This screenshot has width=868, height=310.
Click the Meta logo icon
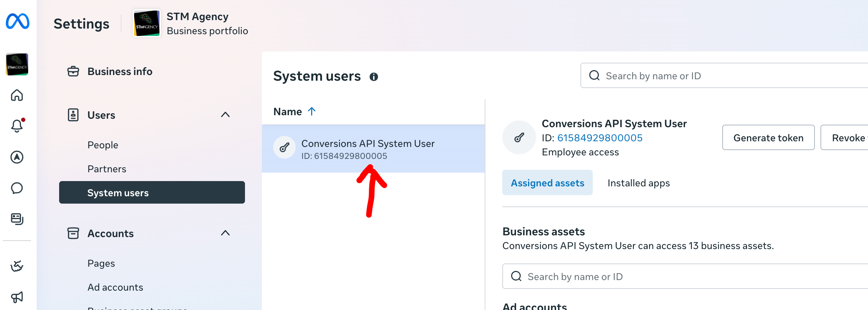click(x=17, y=21)
